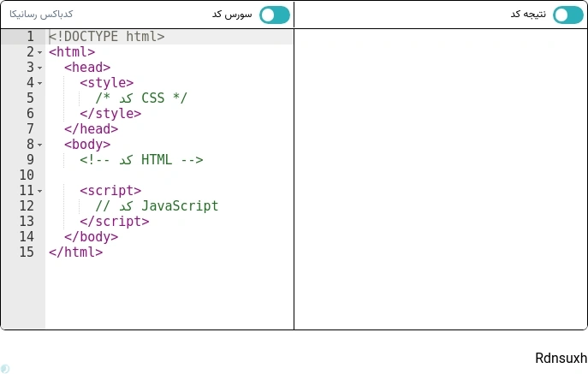Screen dimensions: 588x374
Task: Collapse the style tag on line 4
Action: [39, 83]
